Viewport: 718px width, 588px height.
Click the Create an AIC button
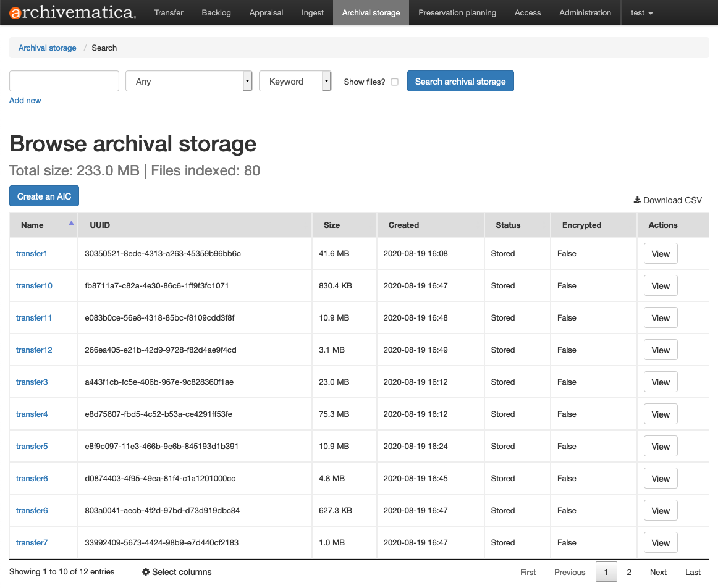[x=44, y=196]
